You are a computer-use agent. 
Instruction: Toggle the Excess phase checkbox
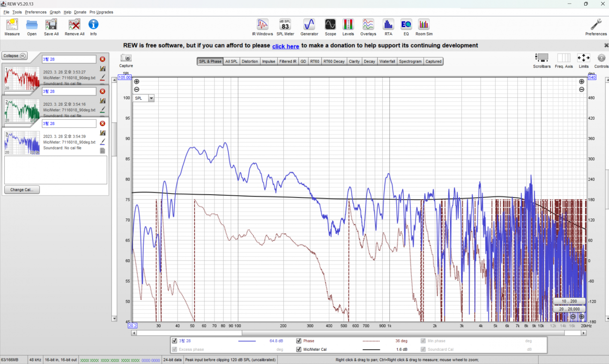175,349
